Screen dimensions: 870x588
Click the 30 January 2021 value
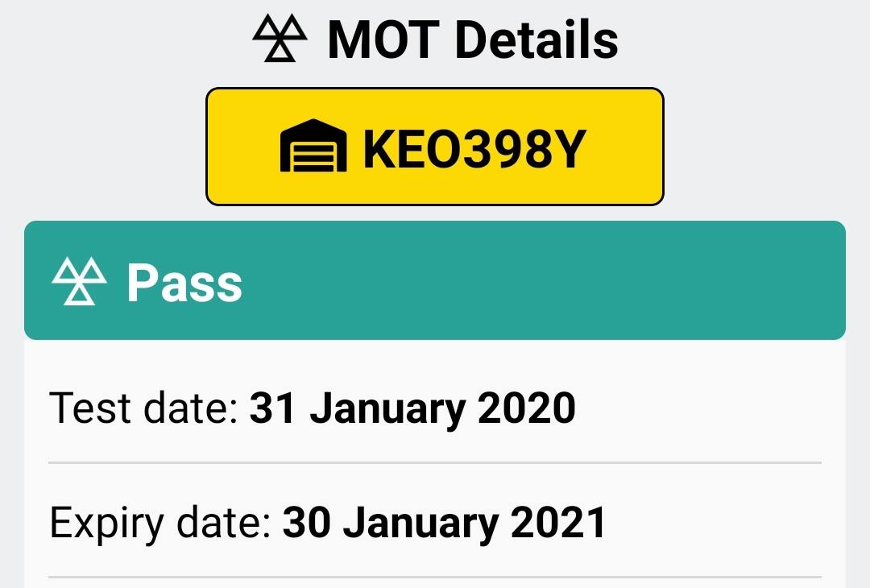[x=445, y=523]
